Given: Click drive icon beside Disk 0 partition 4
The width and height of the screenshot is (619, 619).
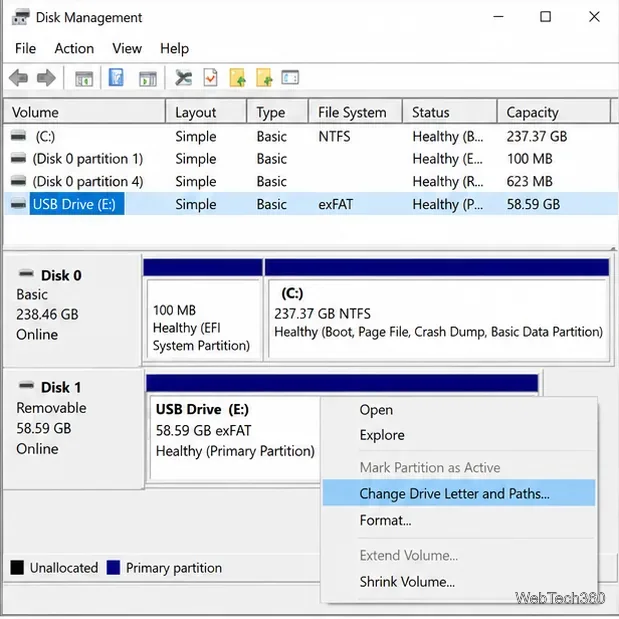Looking at the screenshot, I should [x=18, y=181].
